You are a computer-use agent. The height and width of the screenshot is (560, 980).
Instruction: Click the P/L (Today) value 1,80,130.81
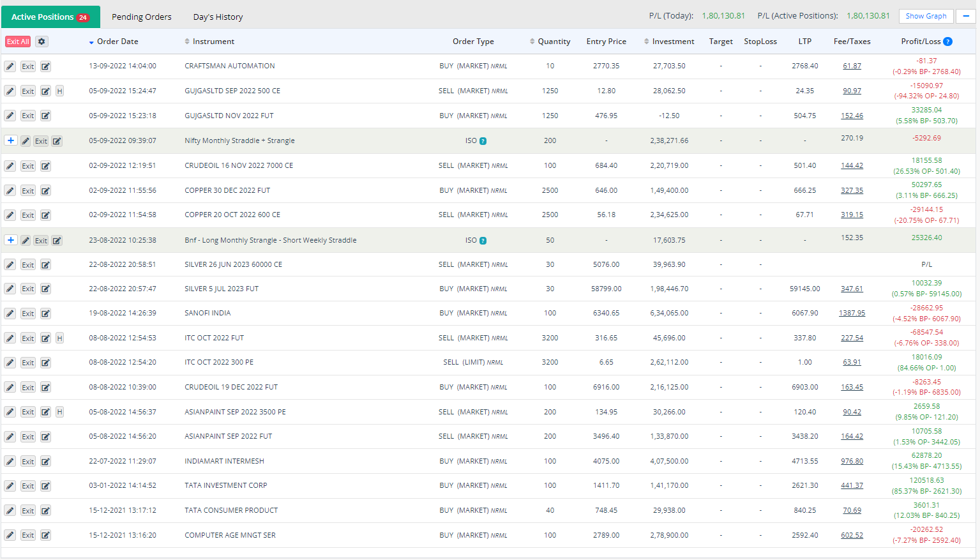coord(723,16)
